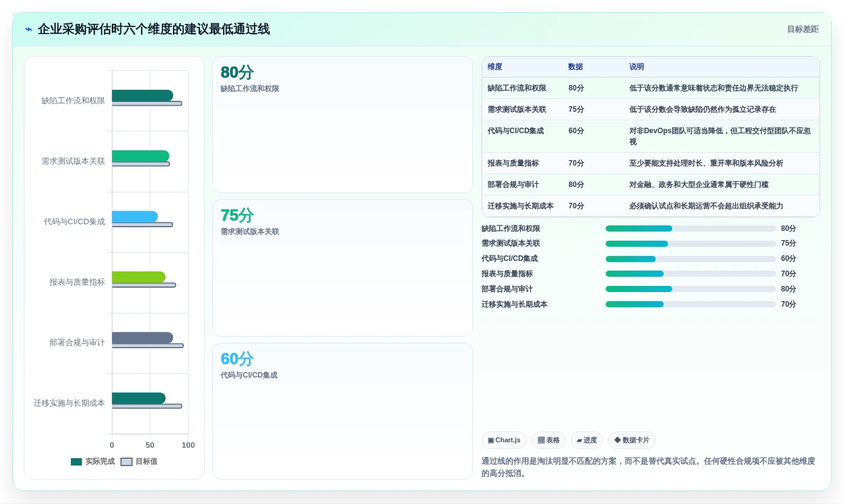
Task: Click the 75分 cell in the table
Action: click(x=576, y=109)
